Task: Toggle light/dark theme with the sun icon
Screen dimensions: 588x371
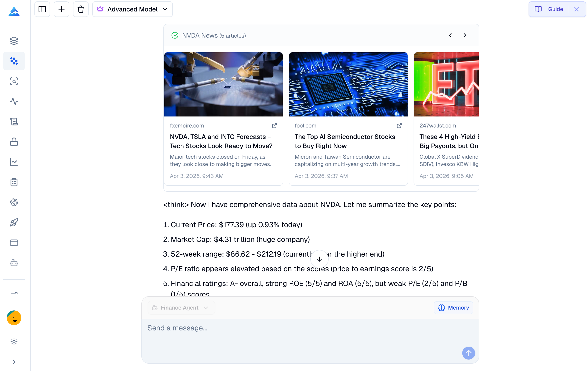Action: pyautogui.click(x=14, y=341)
